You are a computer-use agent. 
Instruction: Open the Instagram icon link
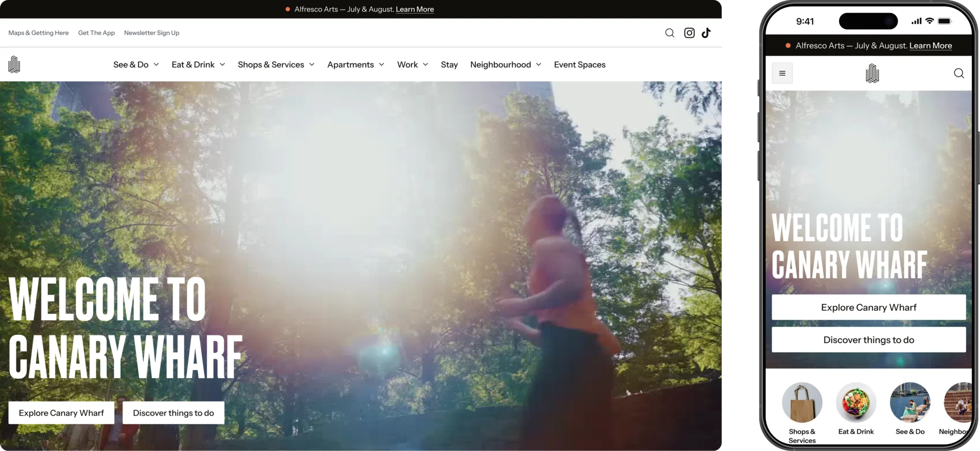[x=689, y=33]
